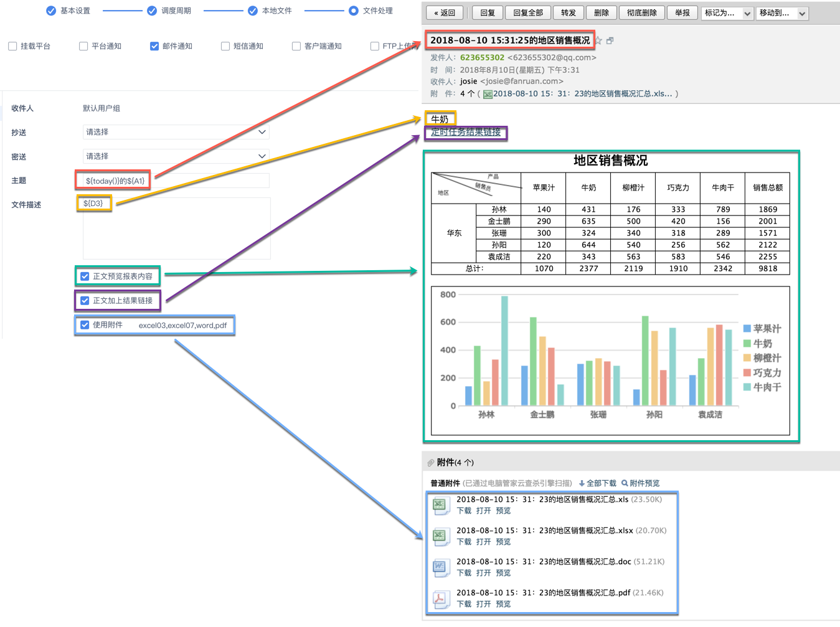Image resolution: width=840 pixels, height=627 pixels.
Task: Enable the 挂载平台 checkbox
Action: tap(12, 46)
